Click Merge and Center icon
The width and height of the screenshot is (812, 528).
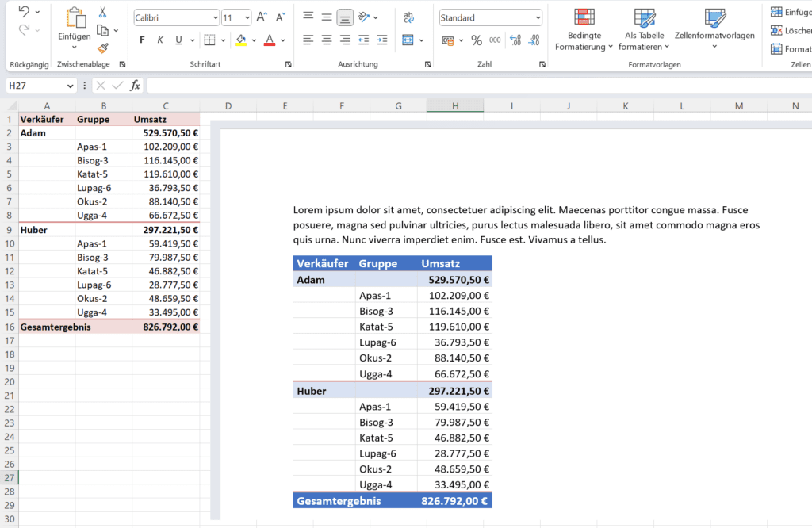(408, 40)
